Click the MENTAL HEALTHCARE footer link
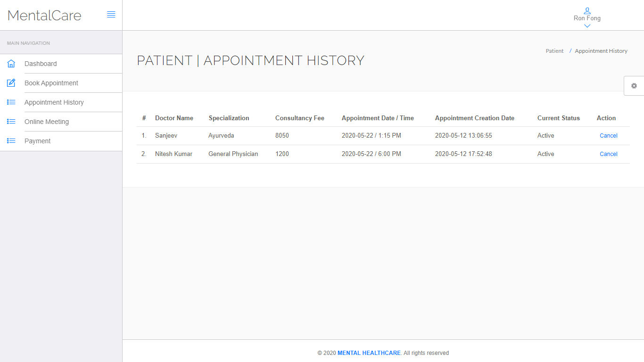Image resolution: width=644 pixels, height=362 pixels. (369, 353)
